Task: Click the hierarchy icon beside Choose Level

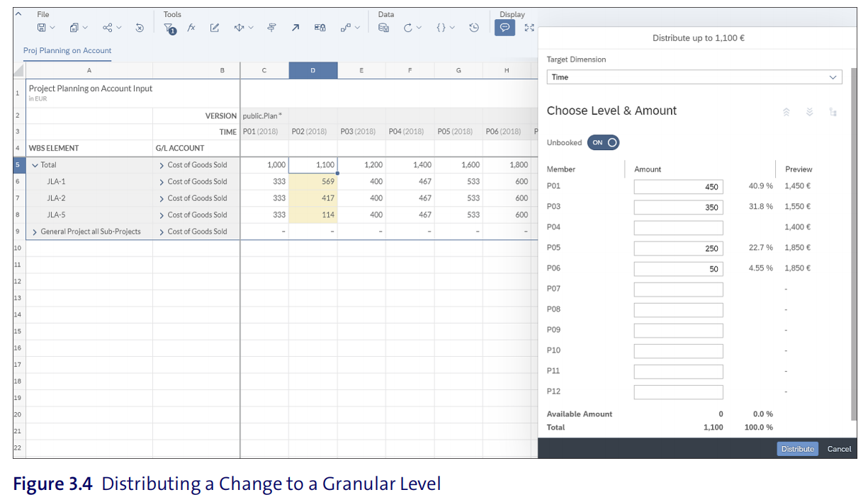Action: click(x=833, y=112)
